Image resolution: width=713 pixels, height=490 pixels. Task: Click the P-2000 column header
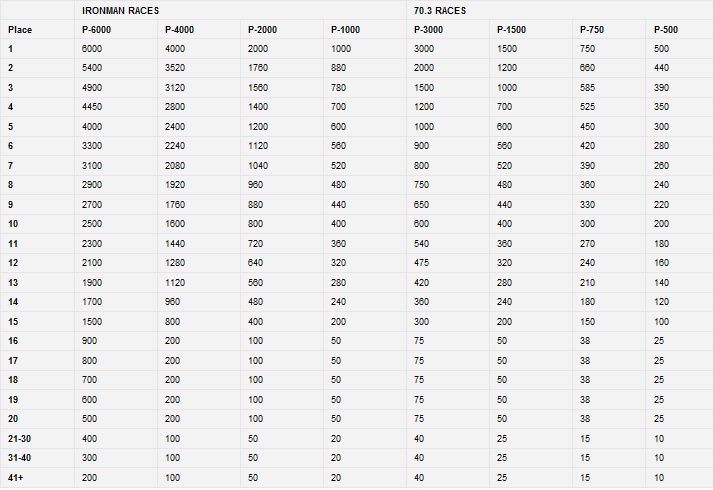pos(262,30)
